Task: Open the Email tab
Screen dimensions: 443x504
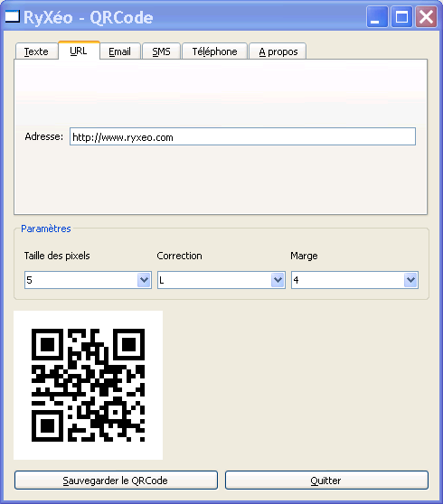Action: (x=120, y=51)
